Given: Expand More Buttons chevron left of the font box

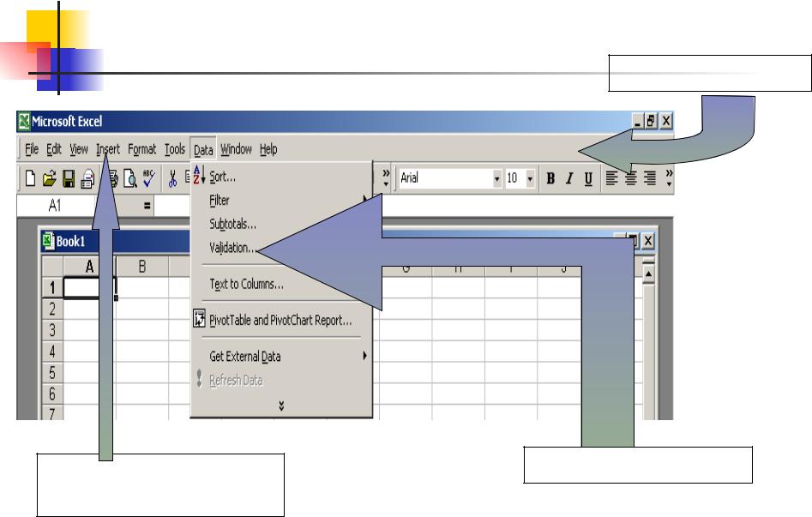Looking at the screenshot, I should coord(386,177).
